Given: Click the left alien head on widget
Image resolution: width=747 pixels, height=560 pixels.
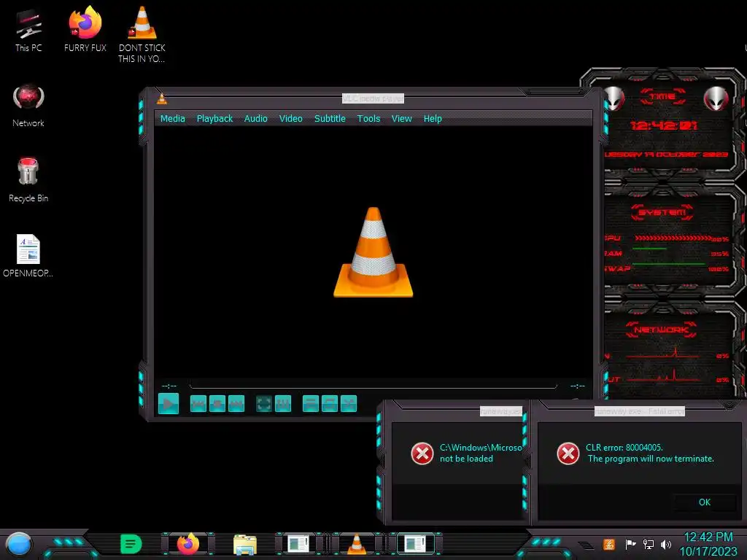Looking at the screenshot, I should point(614,98).
